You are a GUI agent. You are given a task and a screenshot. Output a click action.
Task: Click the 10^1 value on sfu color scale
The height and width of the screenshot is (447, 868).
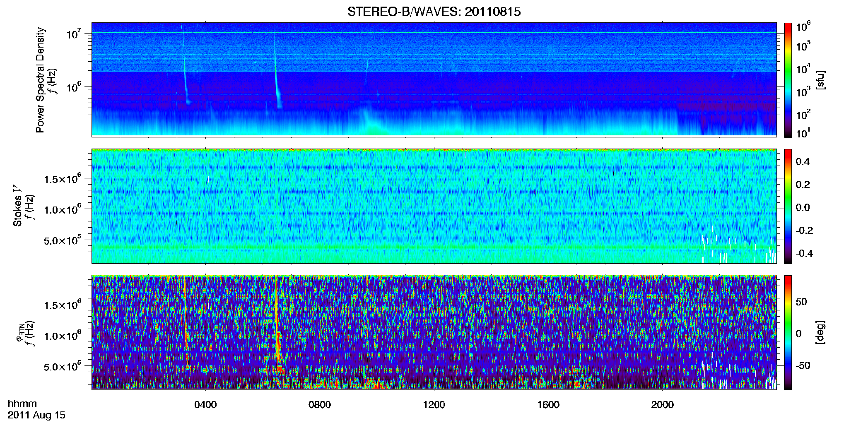(x=803, y=132)
